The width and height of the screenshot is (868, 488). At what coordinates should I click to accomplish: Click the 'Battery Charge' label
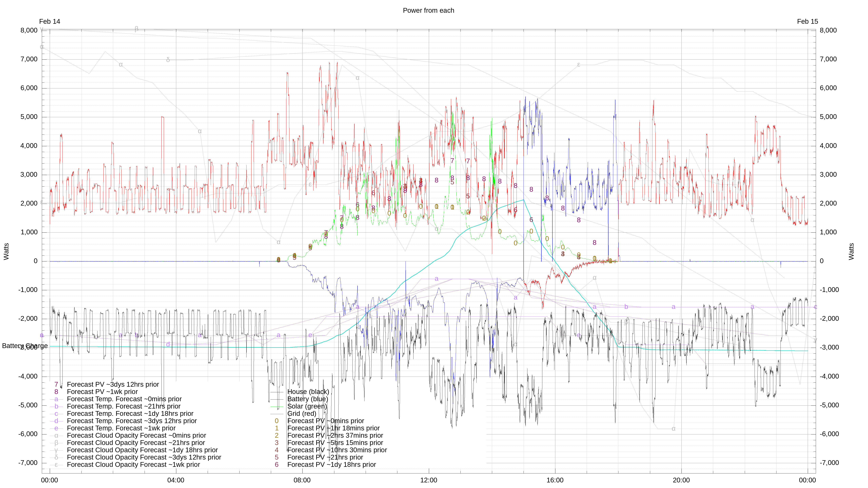(25, 346)
